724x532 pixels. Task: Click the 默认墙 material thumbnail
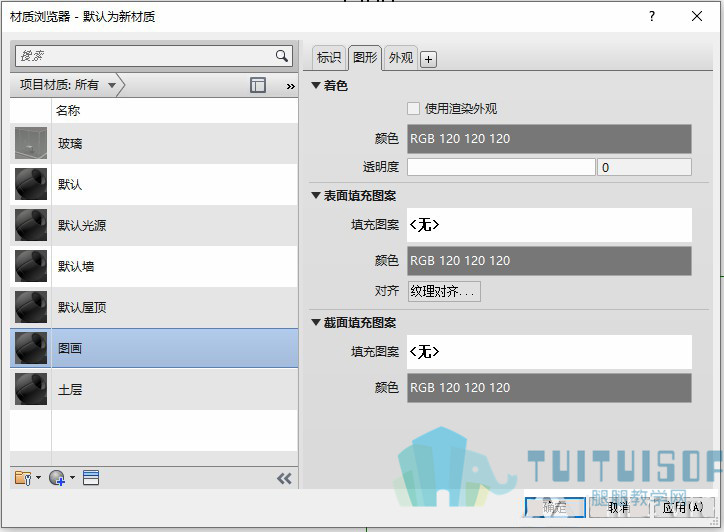pos(31,266)
